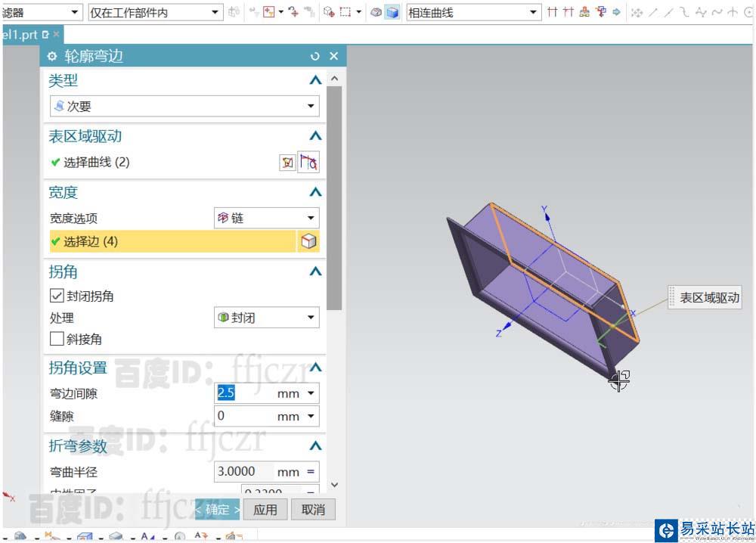
Task: Click the selection filter icon with red square
Action: coord(269,11)
